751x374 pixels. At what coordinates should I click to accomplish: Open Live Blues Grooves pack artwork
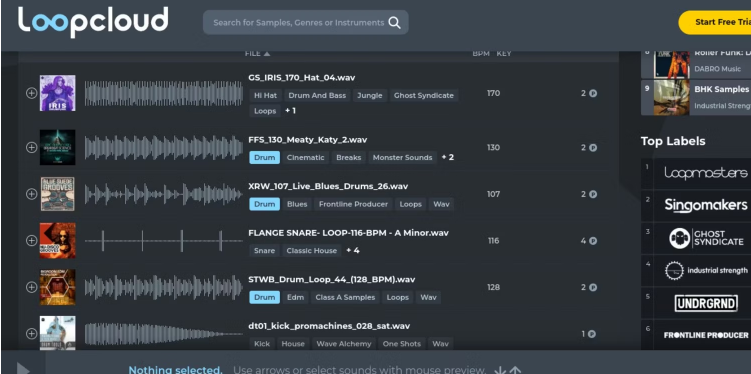(x=57, y=194)
